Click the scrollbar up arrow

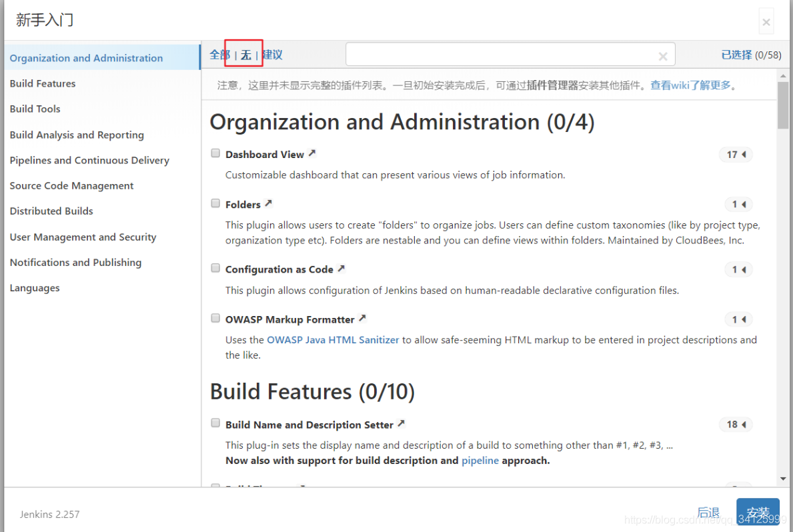click(x=783, y=76)
